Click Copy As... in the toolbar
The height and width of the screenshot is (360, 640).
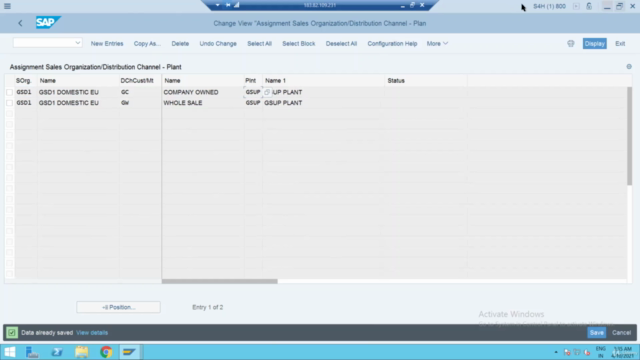click(147, 44)
